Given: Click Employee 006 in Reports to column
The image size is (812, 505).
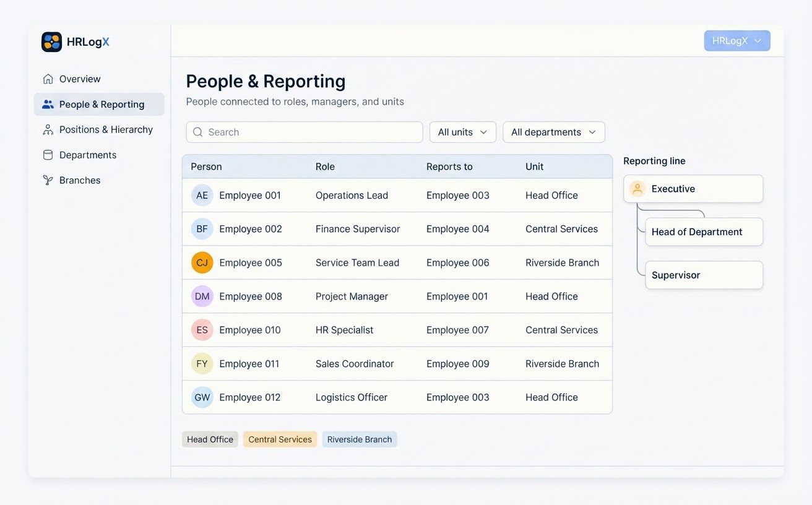Looking at the screenshot, I should pyautogui.click(x=458, y=263).
